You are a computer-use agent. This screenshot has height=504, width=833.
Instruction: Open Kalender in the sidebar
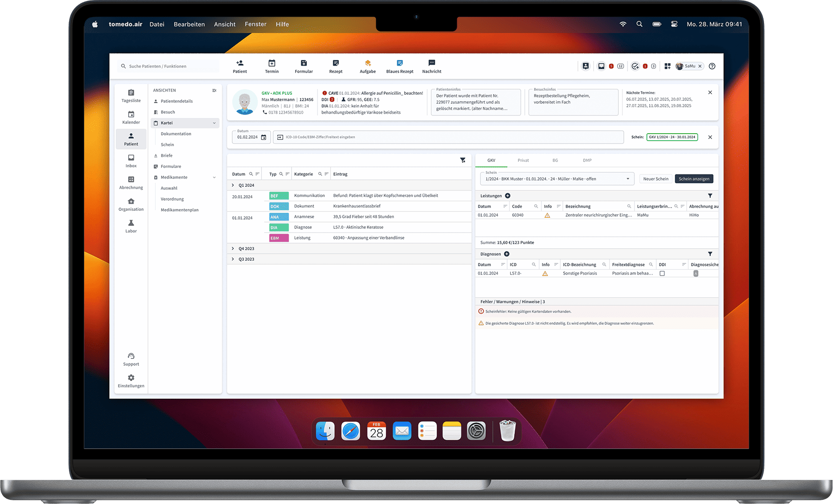(131, 117)
